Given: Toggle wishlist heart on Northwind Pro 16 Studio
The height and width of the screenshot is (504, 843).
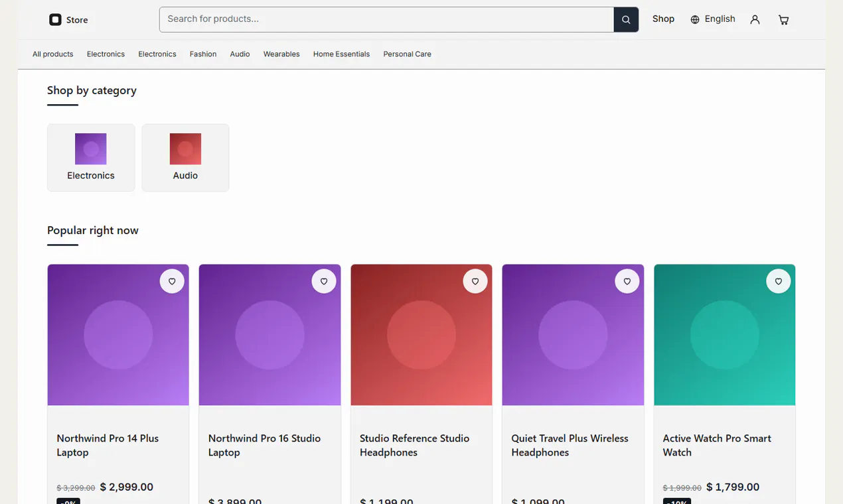Looking at the screenshot, I should point(324,281).
